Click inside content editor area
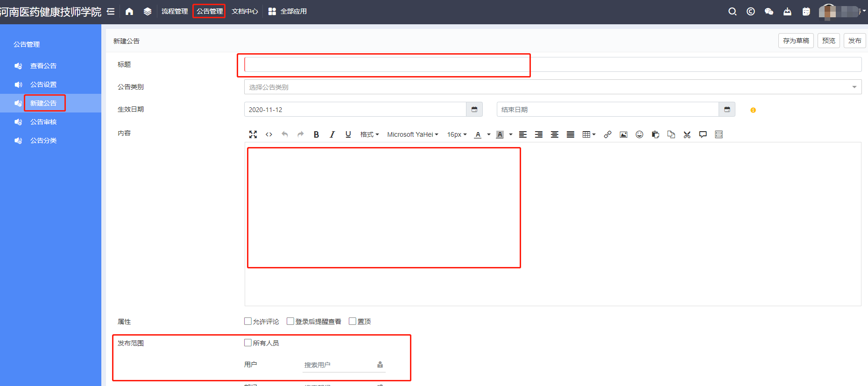868x386 pixels. [553, 224]
